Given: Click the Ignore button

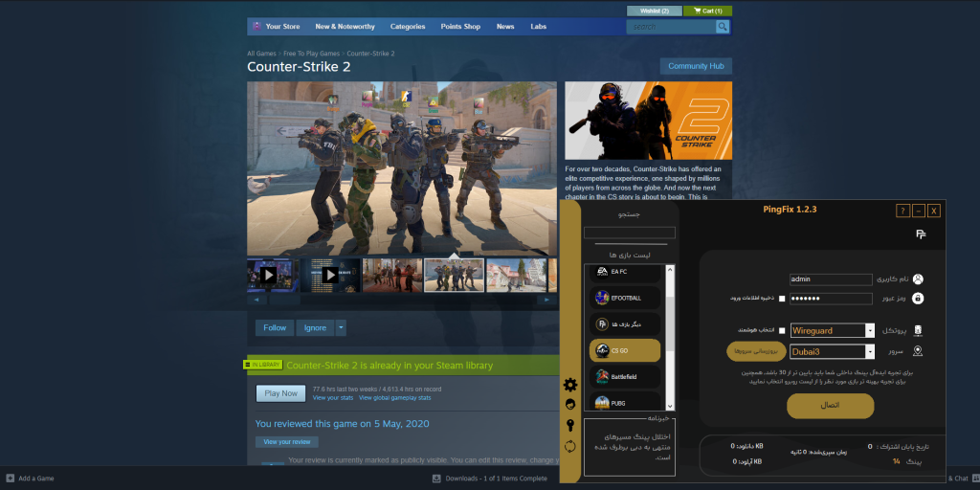Looking at the screenshot, I should (315, 327).
